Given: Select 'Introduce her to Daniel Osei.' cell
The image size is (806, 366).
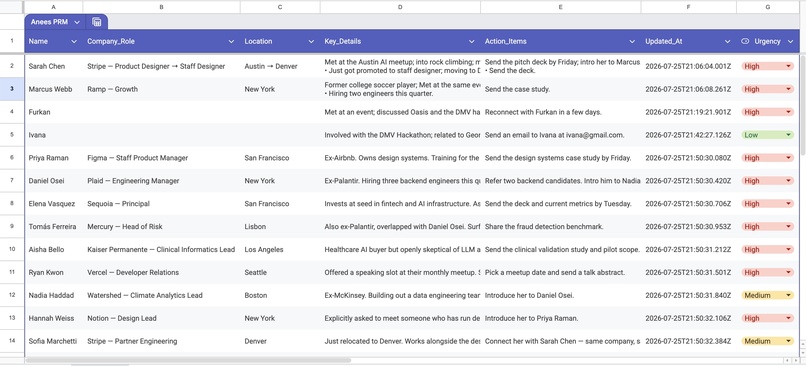Looking at the screenshot, I should pos(560,295).
